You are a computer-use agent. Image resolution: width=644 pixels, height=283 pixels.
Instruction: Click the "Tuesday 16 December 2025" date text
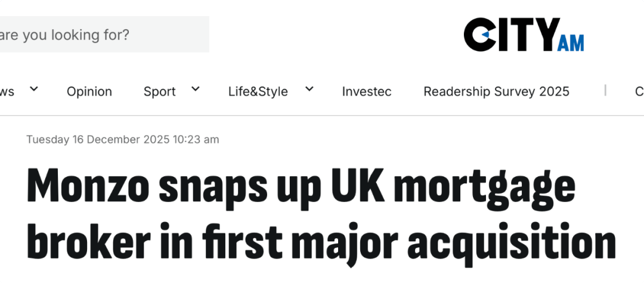point(98,140)
